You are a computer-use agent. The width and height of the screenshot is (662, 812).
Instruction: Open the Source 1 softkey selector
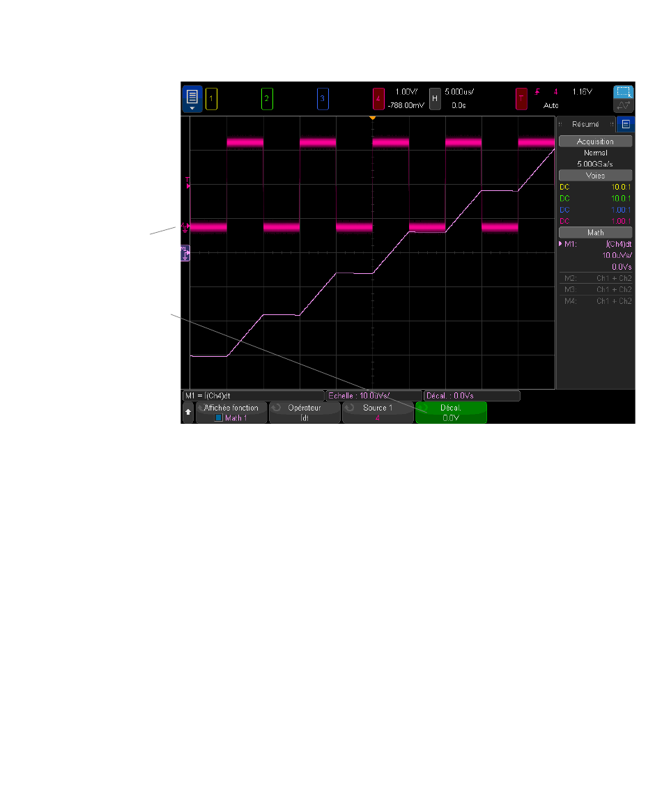(x=377, y=413)
